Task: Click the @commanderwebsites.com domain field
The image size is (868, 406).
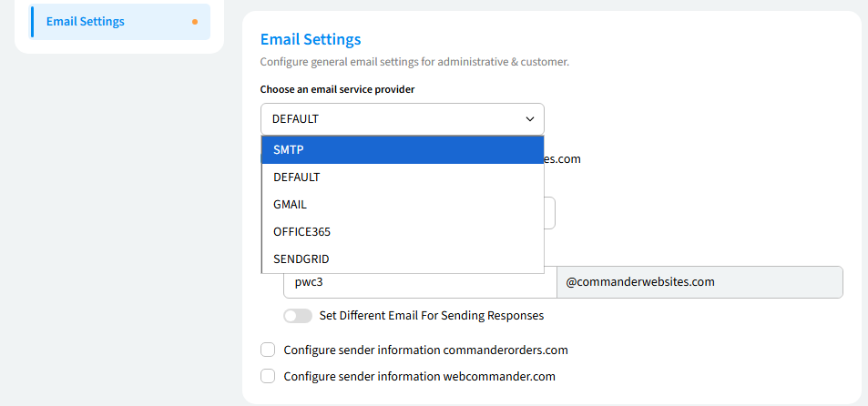Action: click(x=699, y=282)
